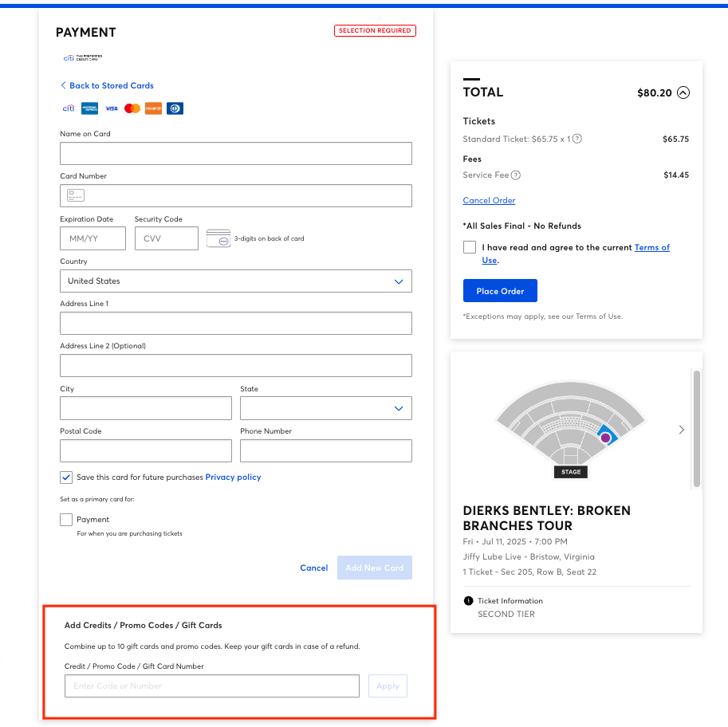Viewport: 728px width, 727px height.
Task: Click the Cancel Order link
Action: coord(488,200)
